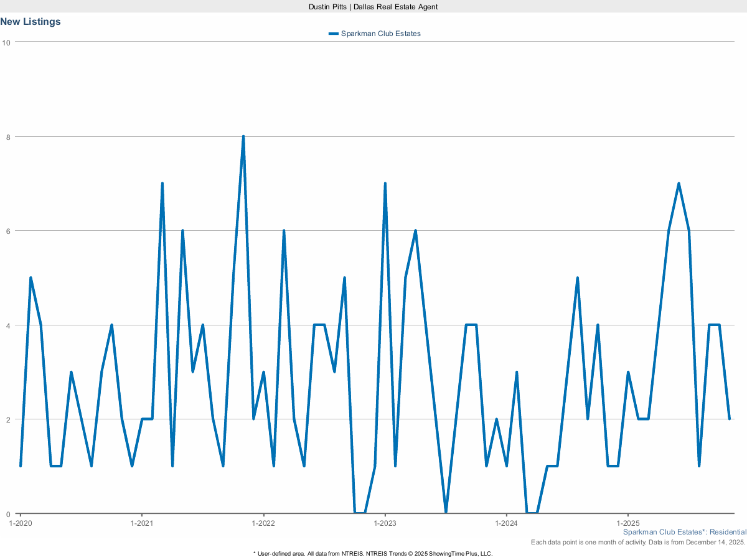Click the blue legend line marker
The height and width of the screenshot is (560, 747).
pyautogui.click(x=333, y=34)
